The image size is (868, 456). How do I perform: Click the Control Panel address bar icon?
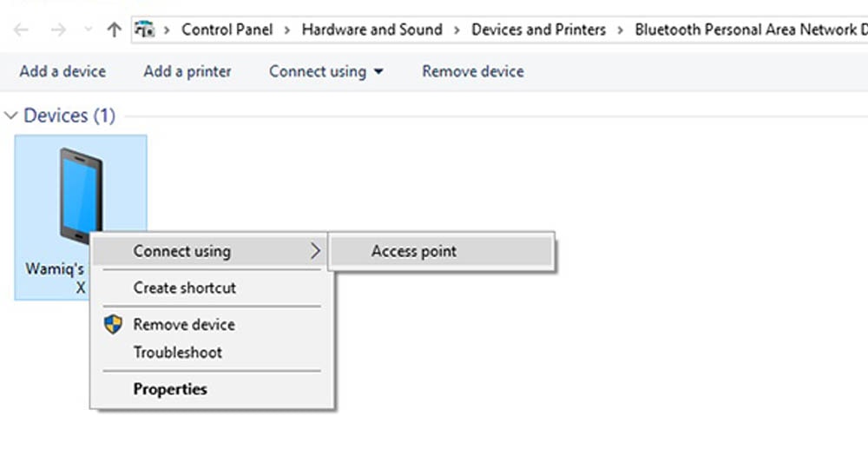[145, 30]
